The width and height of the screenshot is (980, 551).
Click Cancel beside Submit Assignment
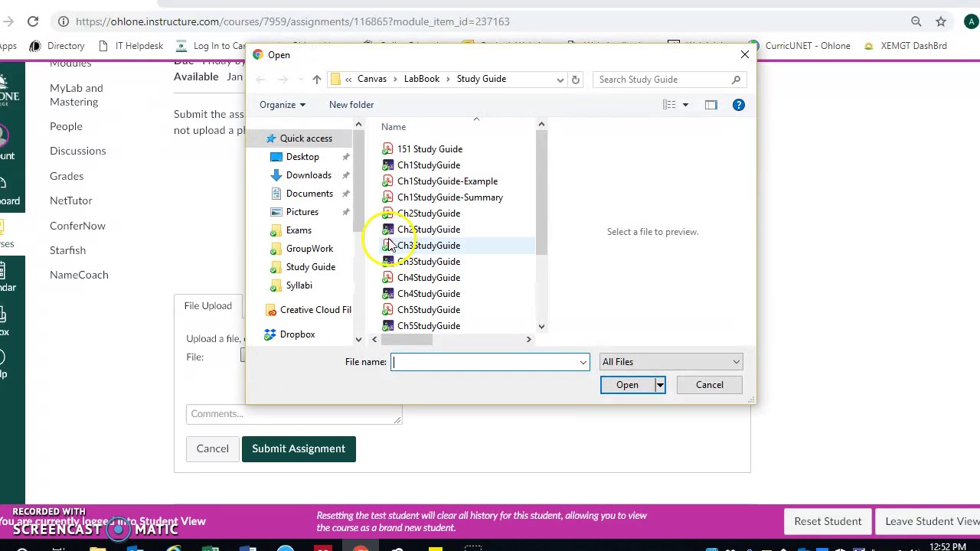212,448
